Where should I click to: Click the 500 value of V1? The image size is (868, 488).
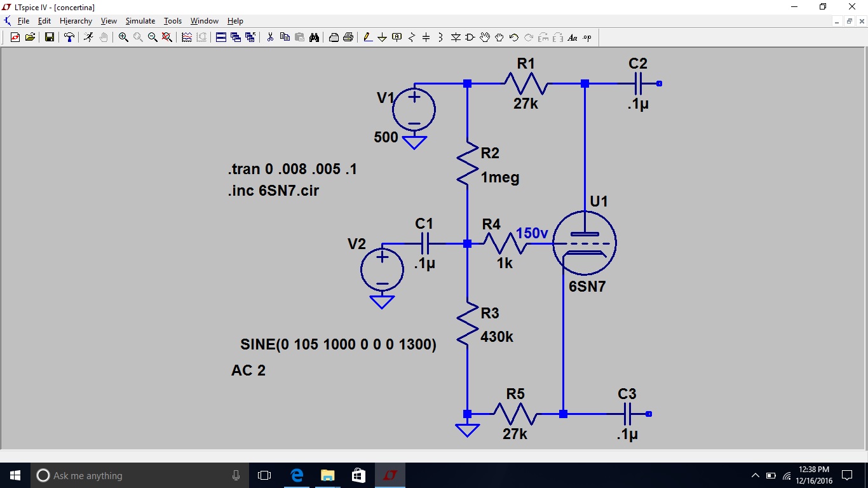(386, 137)
